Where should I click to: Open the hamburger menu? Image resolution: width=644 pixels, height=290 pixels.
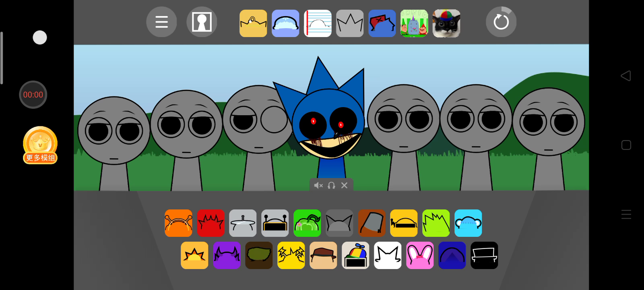(161, 22)
